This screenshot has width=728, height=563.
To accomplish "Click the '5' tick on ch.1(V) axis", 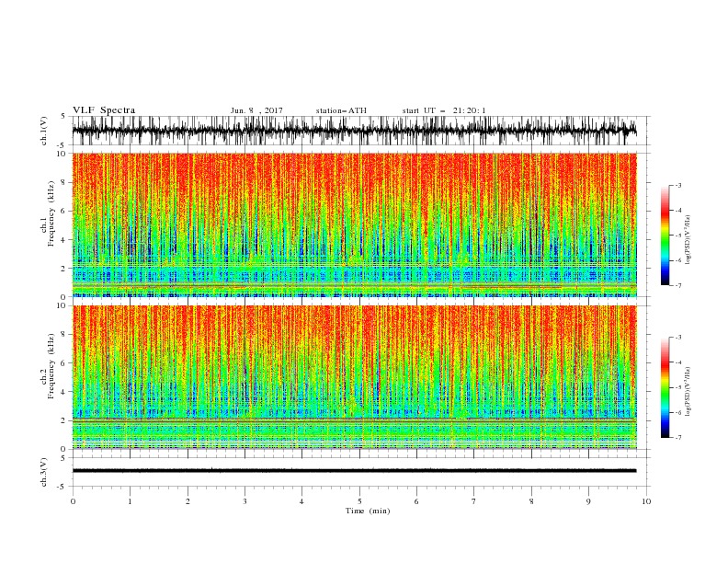I will [x=63, y=117].
